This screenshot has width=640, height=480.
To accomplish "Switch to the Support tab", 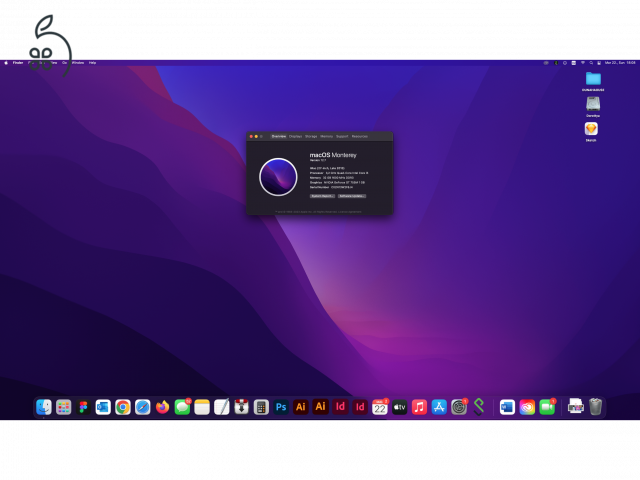I will 342,136.
